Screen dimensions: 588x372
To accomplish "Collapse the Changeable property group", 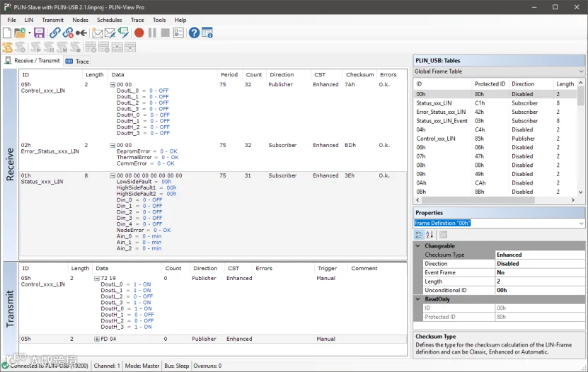I will click(x=418, y=246).
